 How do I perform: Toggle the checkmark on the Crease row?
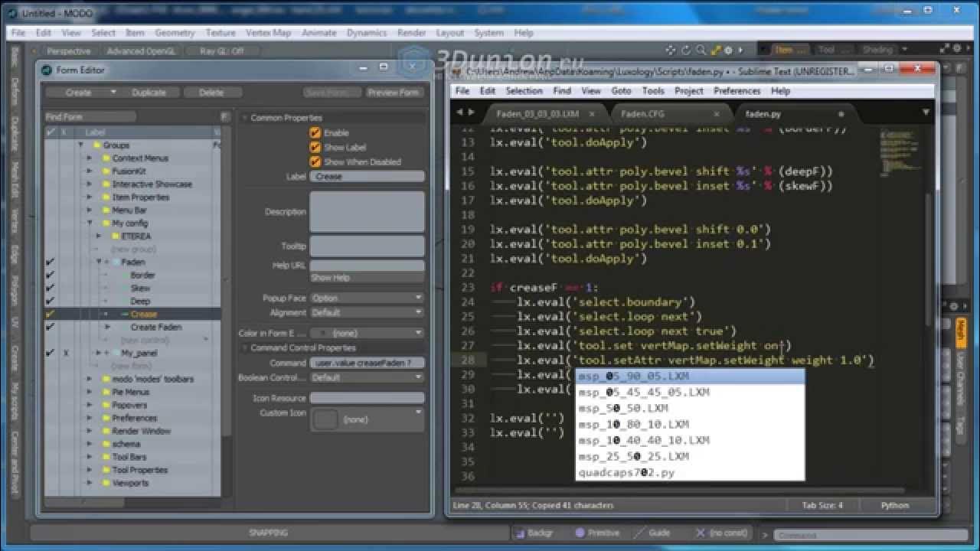[51, 314]
